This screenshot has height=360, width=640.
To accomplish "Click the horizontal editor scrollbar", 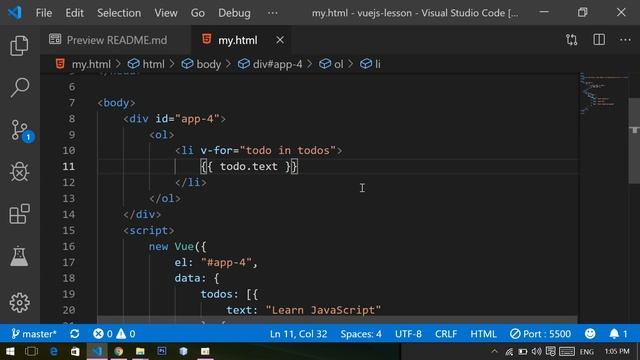I will coord(337,320).
